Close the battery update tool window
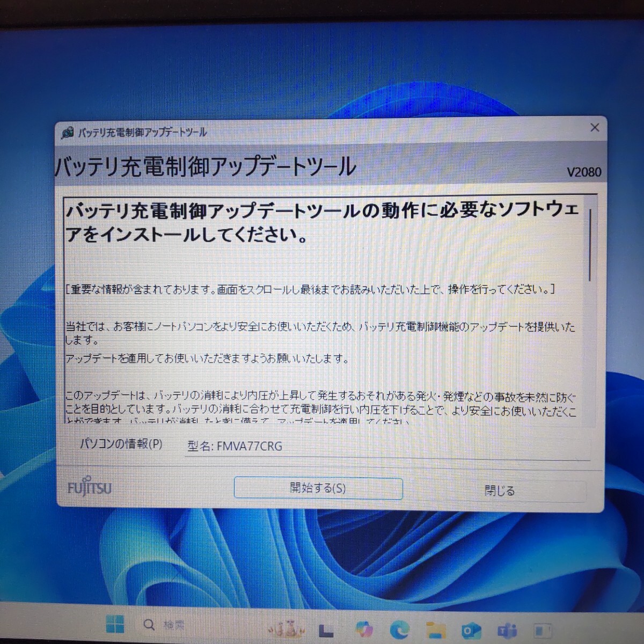644x644 pixels. [595, 128]
